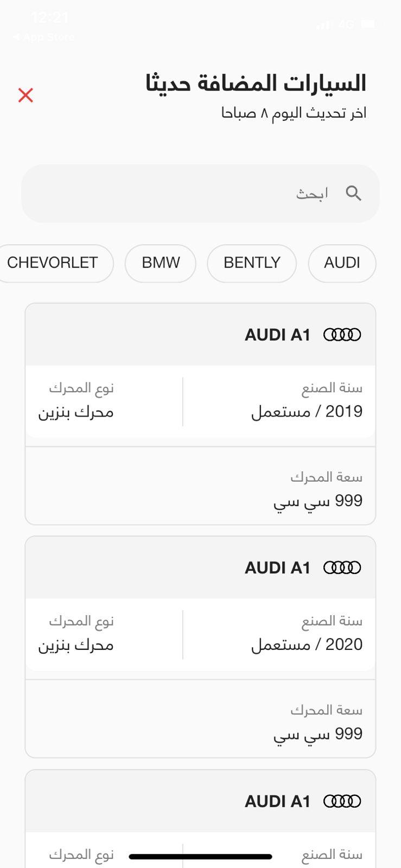
Task: Tap the battery icon in status bar
Action: point(368,24)
